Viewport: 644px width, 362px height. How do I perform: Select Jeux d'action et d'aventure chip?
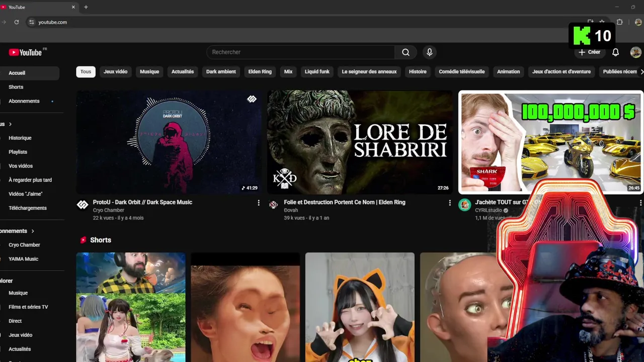coord(561,72)
